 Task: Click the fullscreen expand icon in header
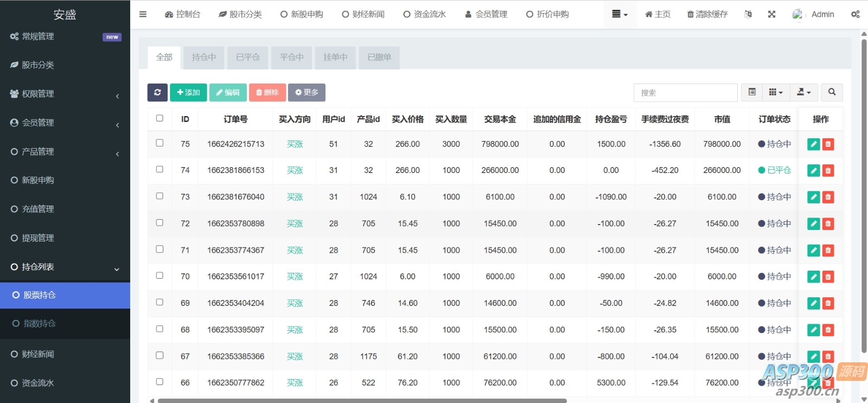(771, 14)
